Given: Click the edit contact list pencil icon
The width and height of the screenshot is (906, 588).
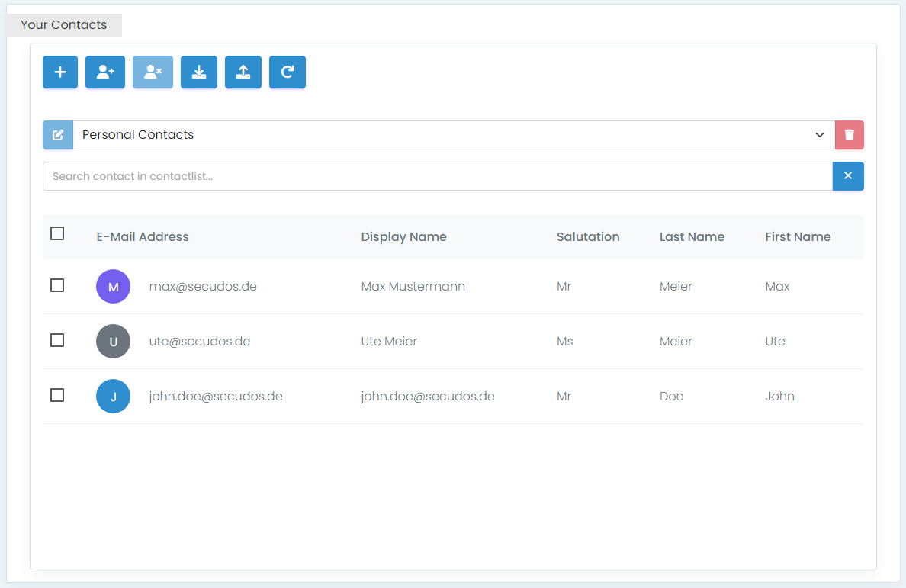Looking at the screenshot, I should pyautogui.click(x=58, y=135).
